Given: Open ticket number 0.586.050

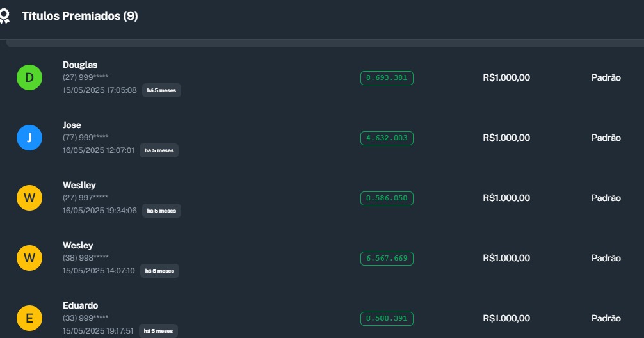Looking at the screenshot, I should click(x=387, y=198).
